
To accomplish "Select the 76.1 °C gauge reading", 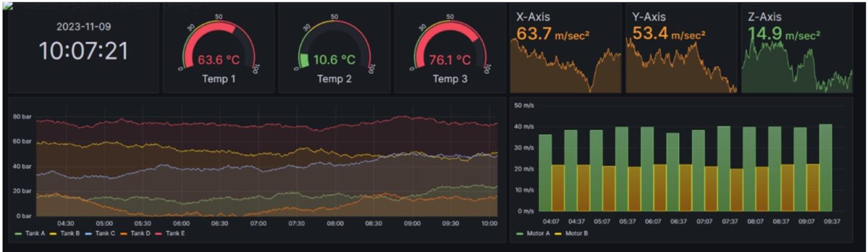I will point(450,60).
